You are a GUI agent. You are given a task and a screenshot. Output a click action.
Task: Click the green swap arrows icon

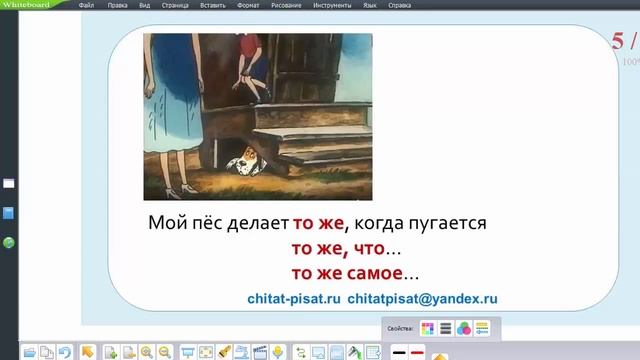[301, 352]
